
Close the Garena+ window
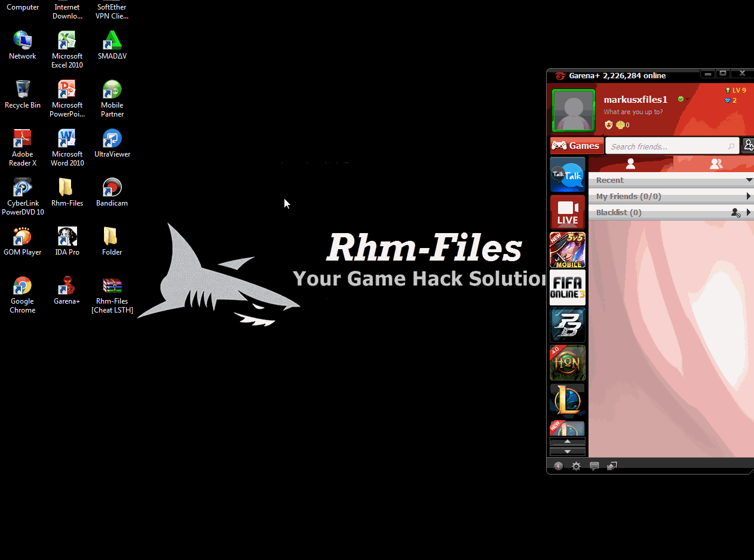(742, 74)
